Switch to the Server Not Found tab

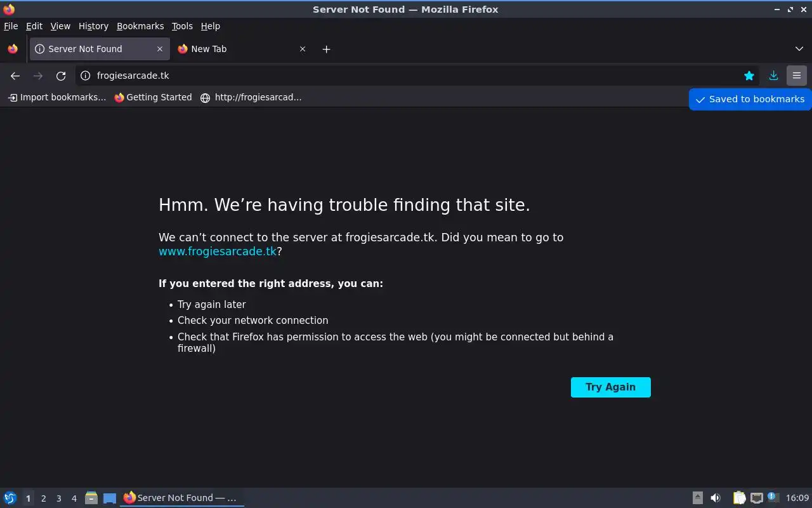98,49
